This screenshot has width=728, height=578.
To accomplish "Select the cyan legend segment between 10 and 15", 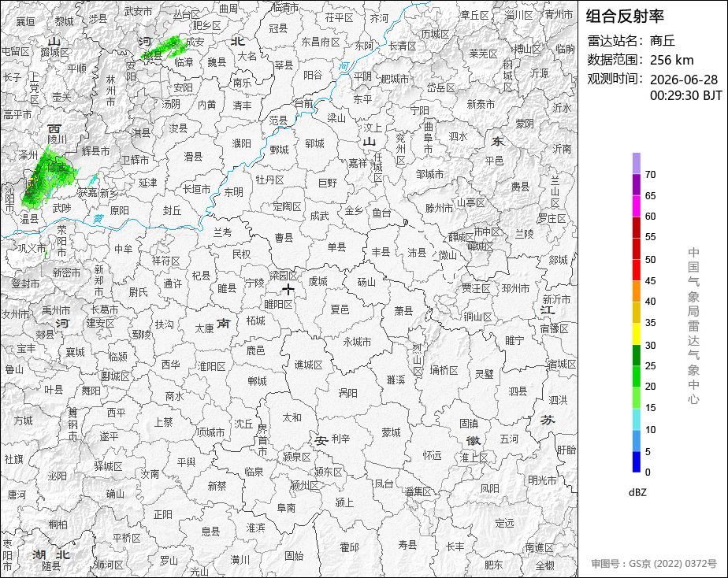I will coord(637,420).
